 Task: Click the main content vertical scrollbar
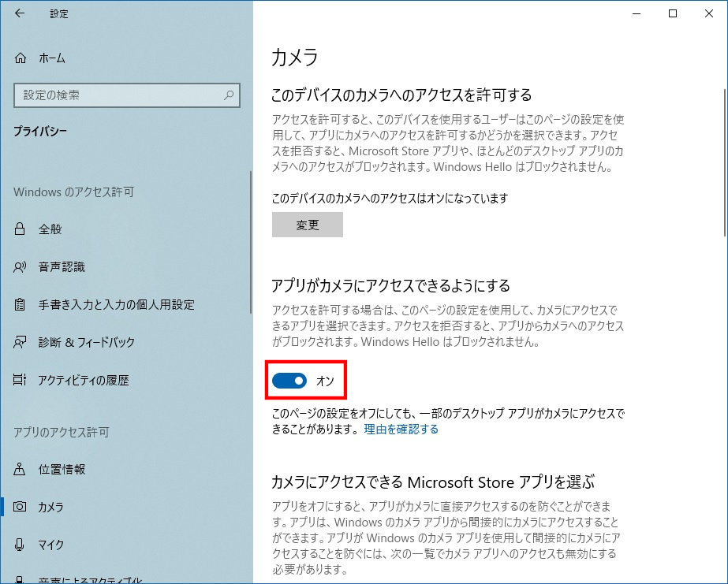(724, 158)
